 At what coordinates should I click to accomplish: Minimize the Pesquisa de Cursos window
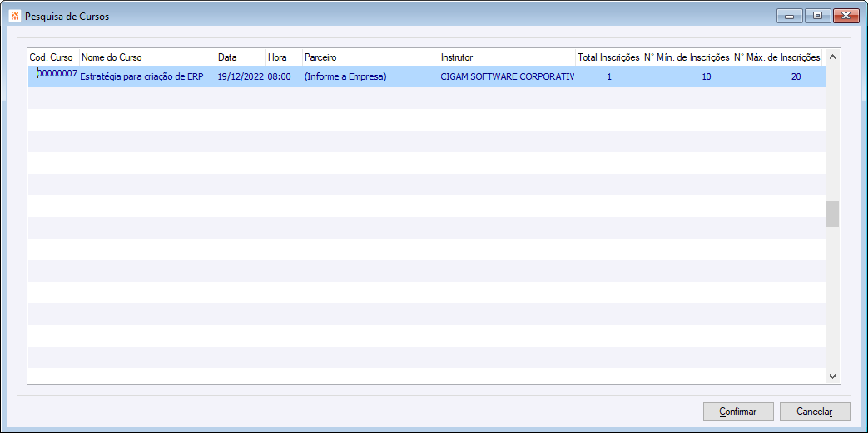point(790,16)
